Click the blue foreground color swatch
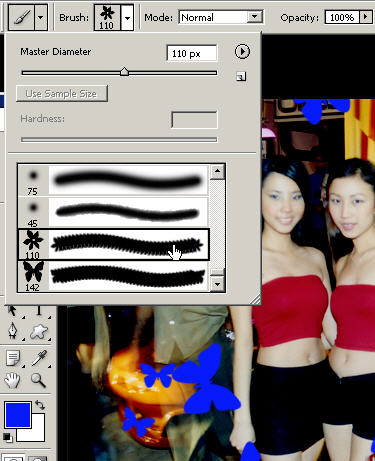The width and height of the screenshot is (375, 461). click(18, 414)
